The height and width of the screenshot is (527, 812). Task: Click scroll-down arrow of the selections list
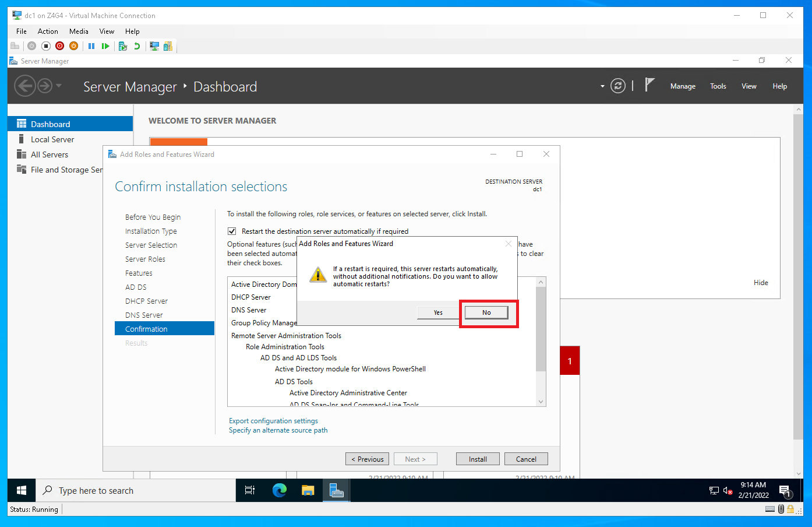541,401
